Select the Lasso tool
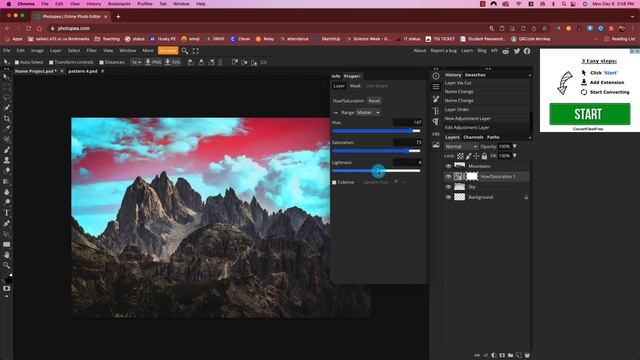 tap(7, 98)
